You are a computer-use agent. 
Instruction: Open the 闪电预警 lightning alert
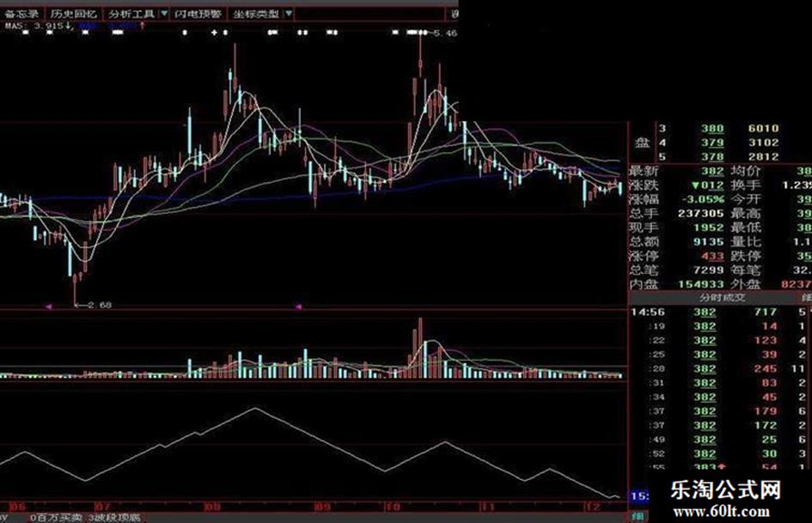point(198,14)
